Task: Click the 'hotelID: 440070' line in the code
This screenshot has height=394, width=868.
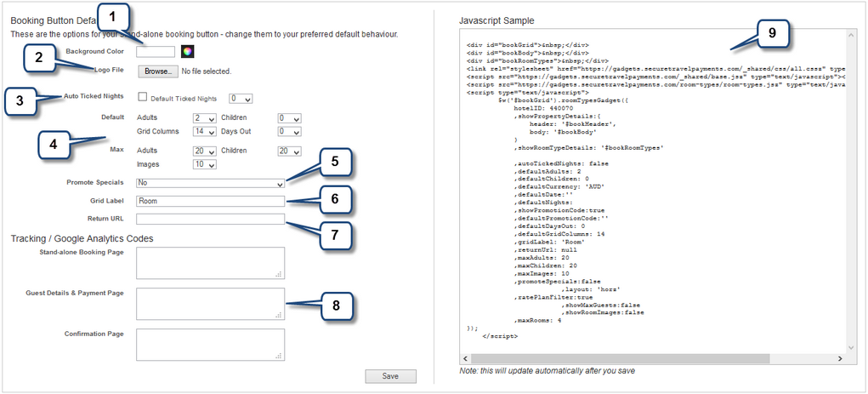Action: point(542,109)
